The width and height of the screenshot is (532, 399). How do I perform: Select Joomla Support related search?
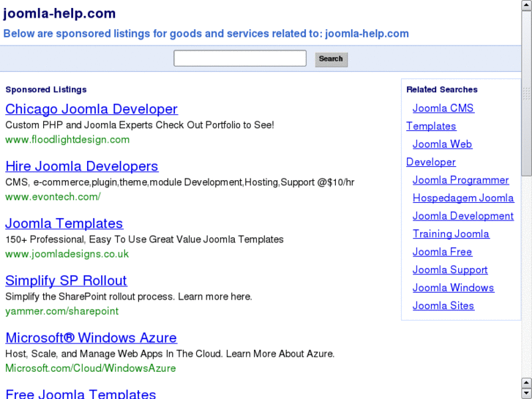(x=450, y=270)
